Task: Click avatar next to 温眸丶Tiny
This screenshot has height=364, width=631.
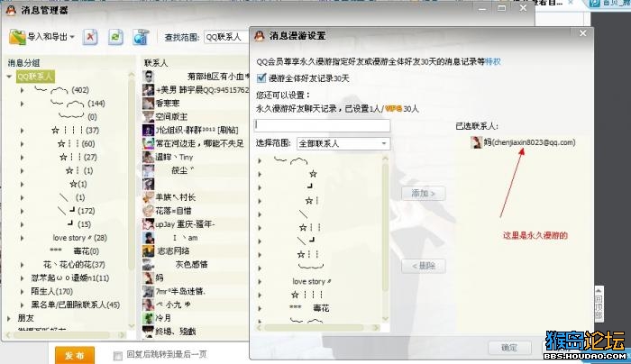Action: [148, 157]
